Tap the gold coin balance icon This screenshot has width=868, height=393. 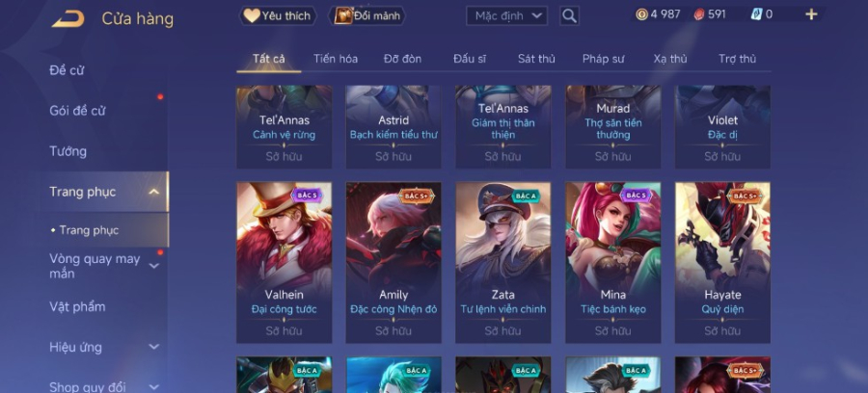pos(641,14)
